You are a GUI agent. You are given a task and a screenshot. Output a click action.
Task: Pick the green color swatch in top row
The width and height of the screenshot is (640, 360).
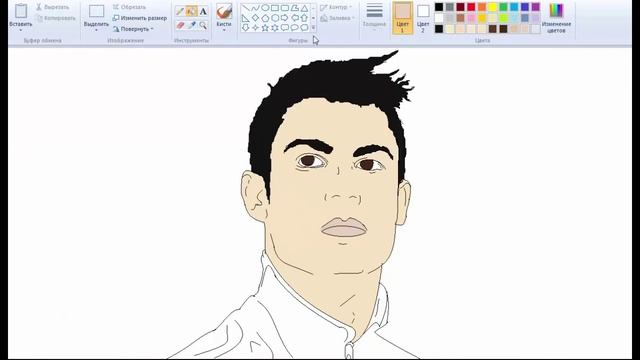point(503,7)
